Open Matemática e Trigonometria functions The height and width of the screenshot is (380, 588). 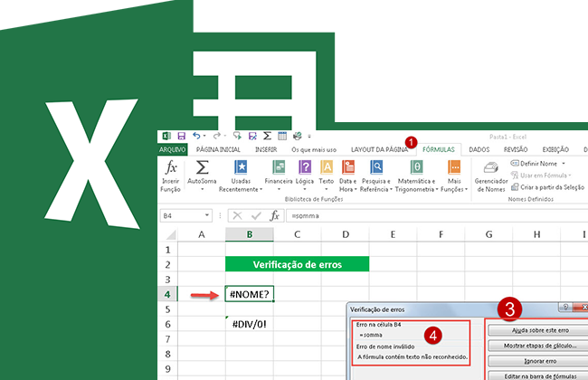click(416, 176)
